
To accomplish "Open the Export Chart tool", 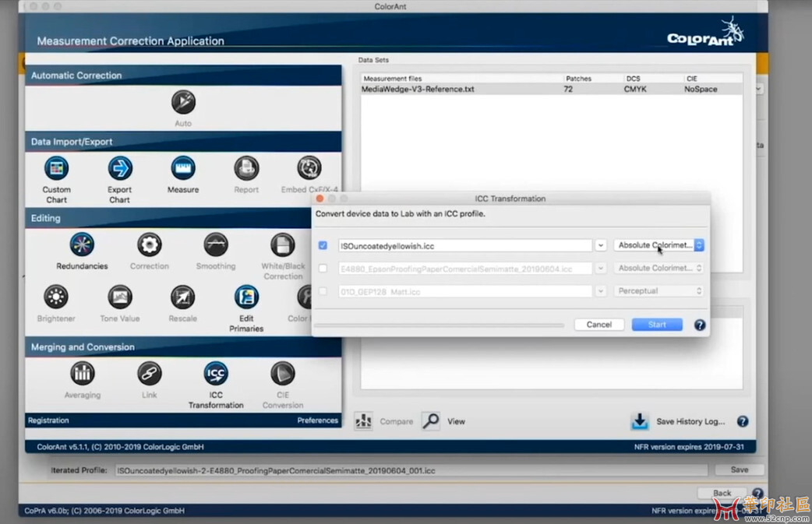I will (x=120, y=169).
